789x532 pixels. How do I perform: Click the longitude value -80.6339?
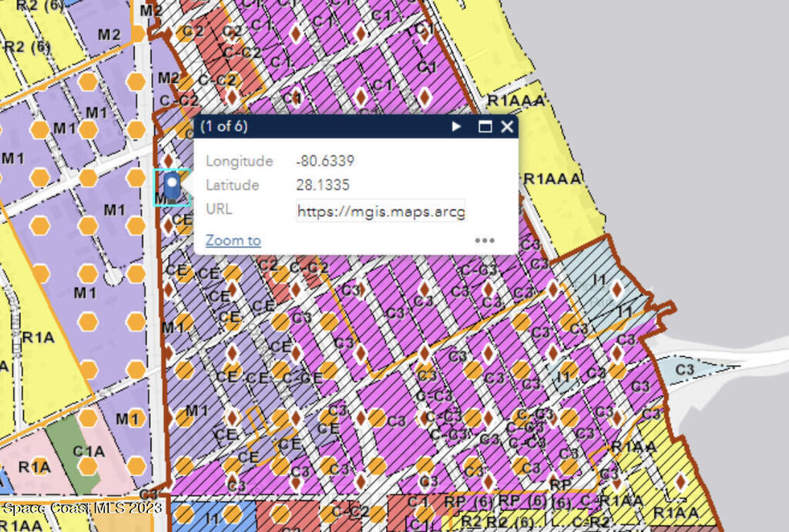[324, 162]
